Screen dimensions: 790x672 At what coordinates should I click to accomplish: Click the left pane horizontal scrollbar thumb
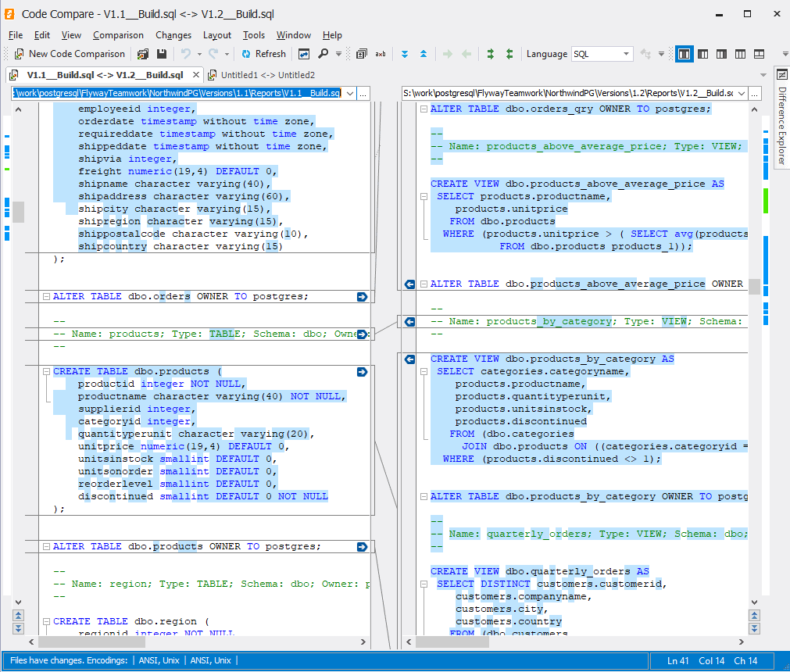[x=91, y=642]
